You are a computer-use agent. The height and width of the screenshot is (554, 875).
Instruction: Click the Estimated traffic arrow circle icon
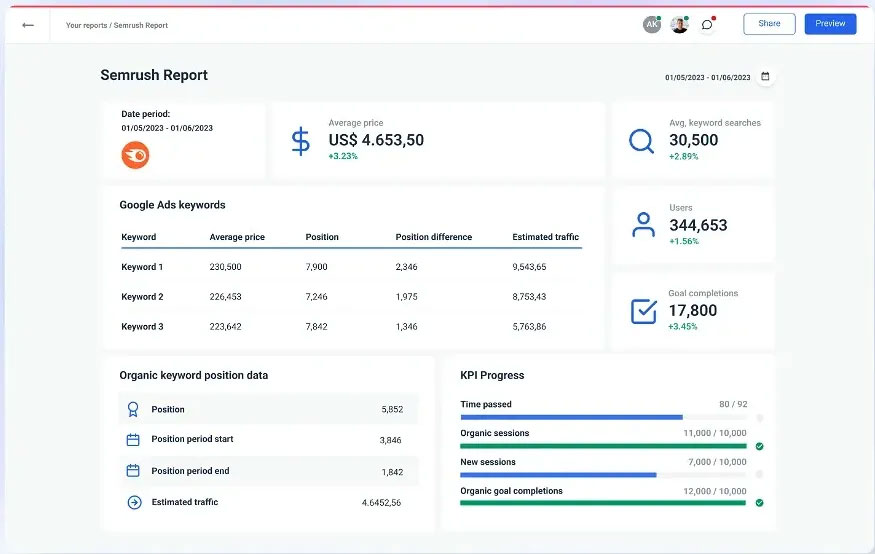tap(134, 503)
